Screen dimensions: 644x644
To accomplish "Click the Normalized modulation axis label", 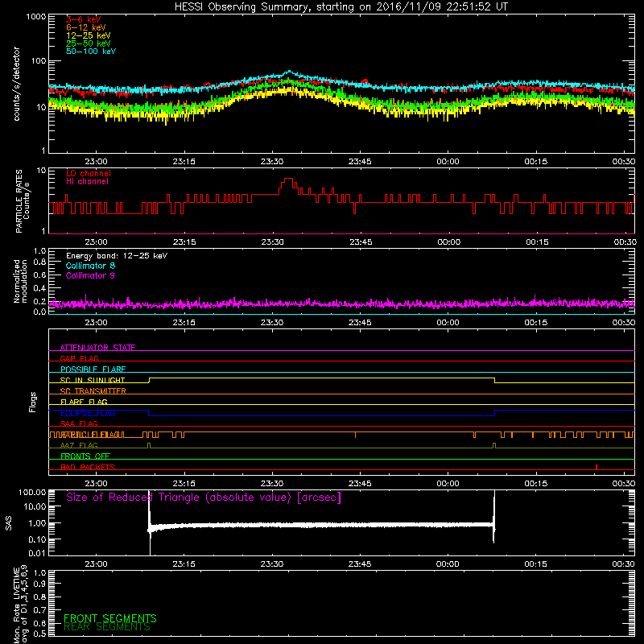I will [20, 281].
